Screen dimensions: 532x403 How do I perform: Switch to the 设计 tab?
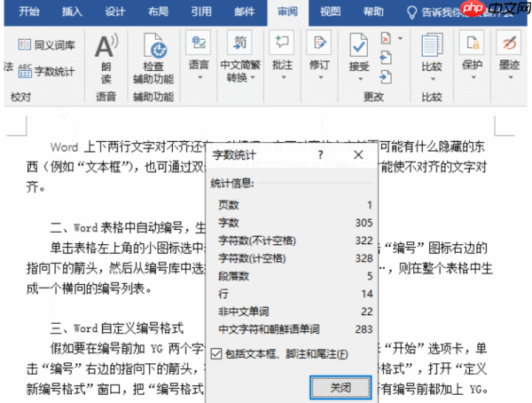tap(115, 12)
